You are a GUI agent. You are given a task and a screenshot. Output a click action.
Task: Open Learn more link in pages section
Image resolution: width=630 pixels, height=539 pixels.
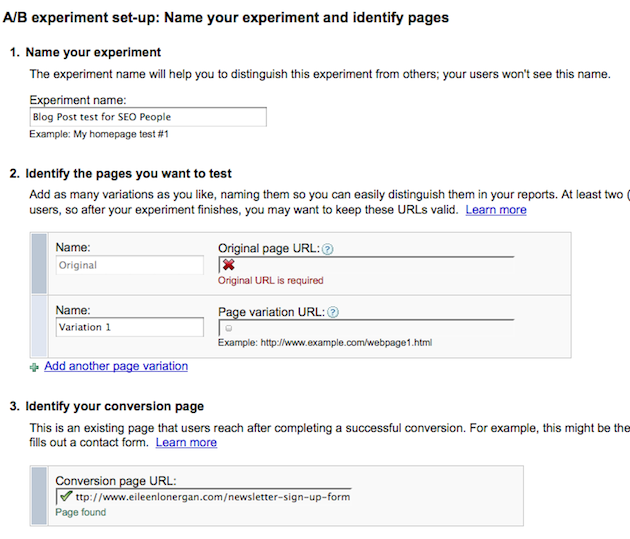tap(496, 210)
